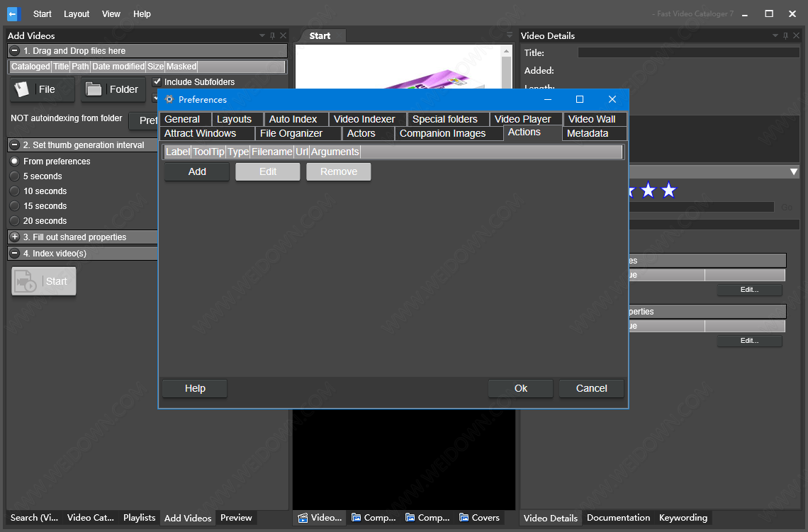Click the Title input field
808x532 pixels.
point(688,52)
